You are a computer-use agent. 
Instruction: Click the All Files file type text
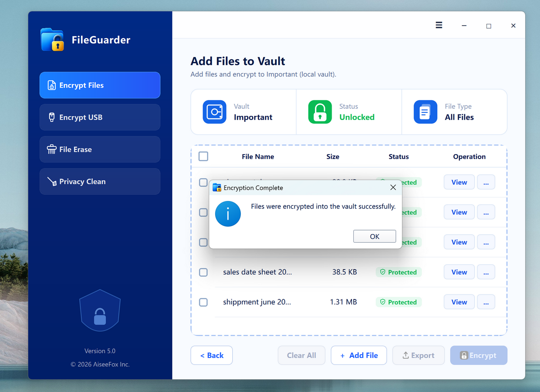tap(459, 117)
